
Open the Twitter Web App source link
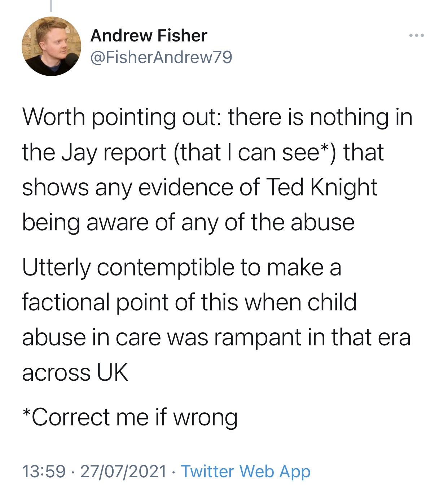tap(245, 472)
